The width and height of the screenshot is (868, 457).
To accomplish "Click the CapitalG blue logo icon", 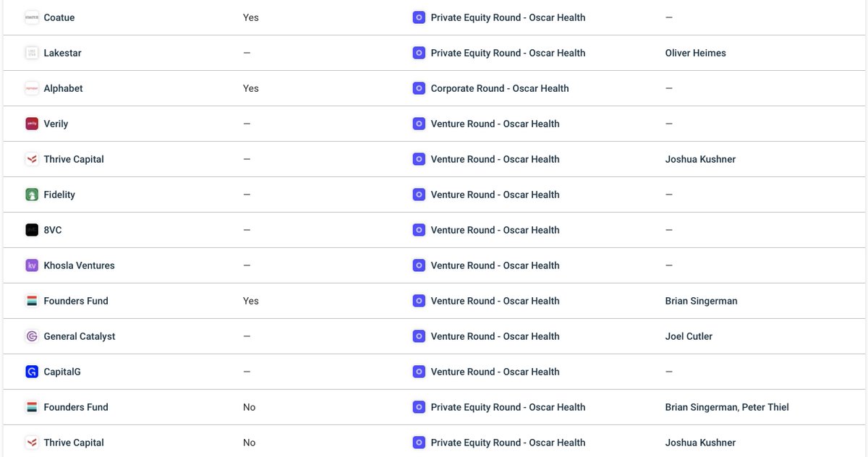I will [x=32, y=372].
